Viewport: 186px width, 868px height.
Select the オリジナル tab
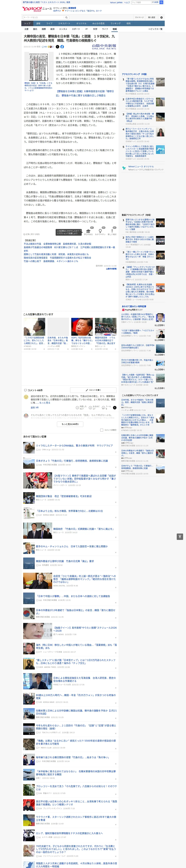coord(81,23)
